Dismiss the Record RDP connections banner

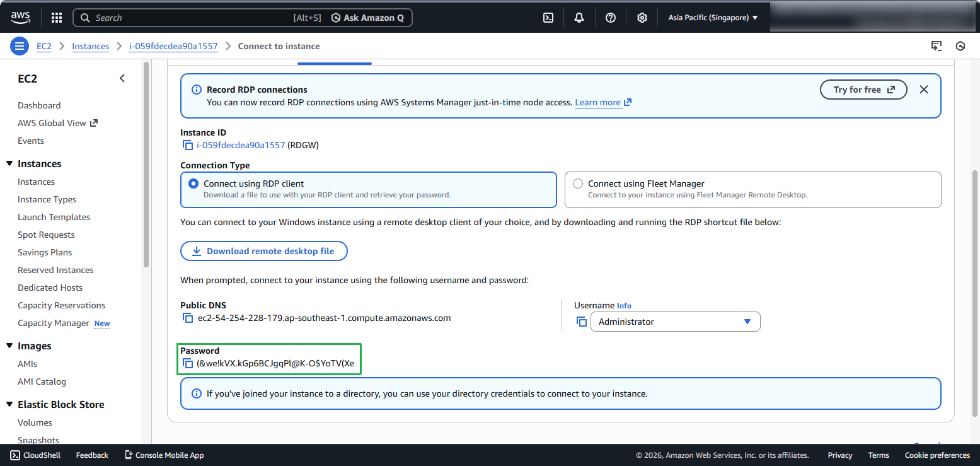click(923, 90)
